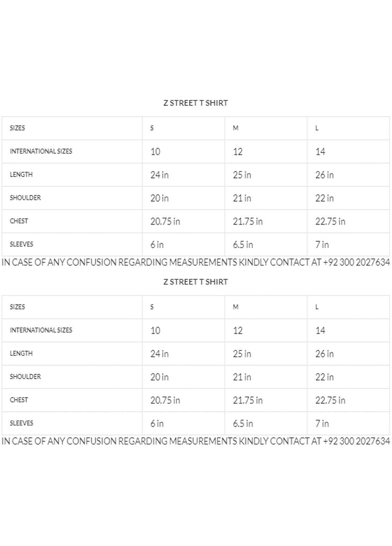Screen dimensions: 392x546
Task: Click the CHEST row label in lower table
Action: (x=19, y=400)
